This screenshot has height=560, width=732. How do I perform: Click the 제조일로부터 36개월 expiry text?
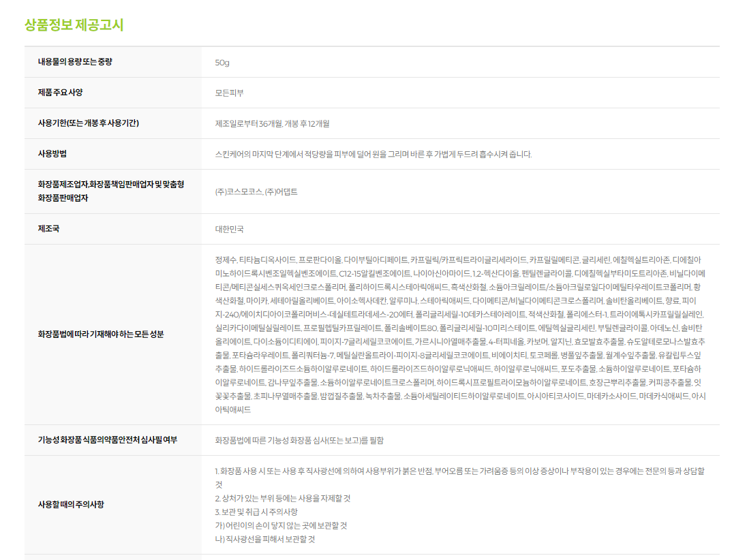tap(272, 124)
